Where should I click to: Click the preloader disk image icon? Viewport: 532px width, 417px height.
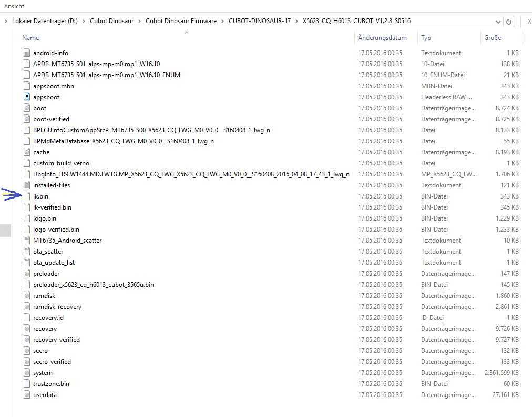pos(27,273)
